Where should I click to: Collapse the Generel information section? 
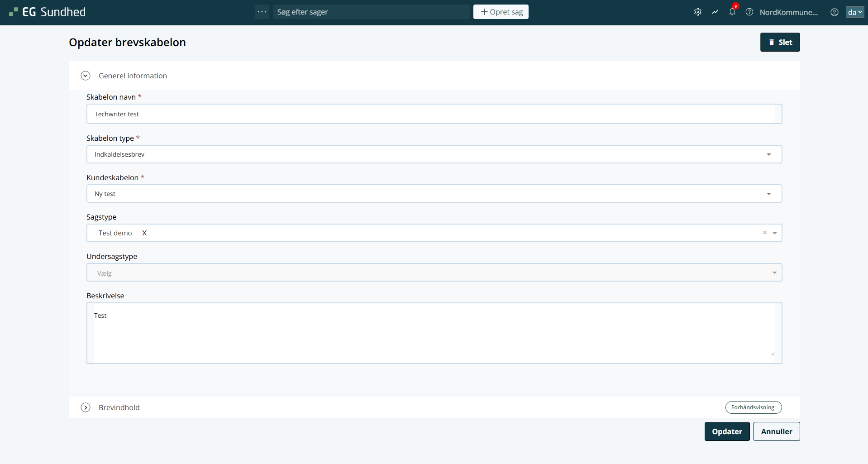tap(86, 76)
